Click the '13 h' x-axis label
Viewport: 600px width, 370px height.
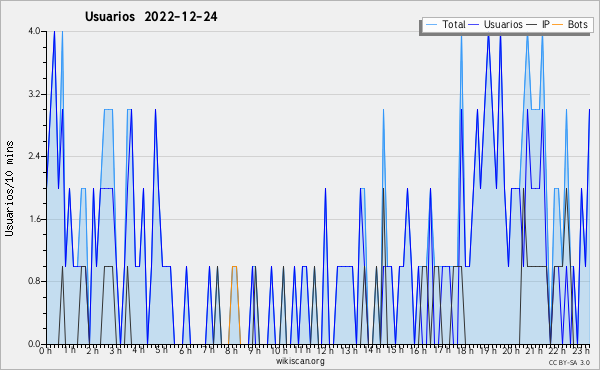coord(349,350)
